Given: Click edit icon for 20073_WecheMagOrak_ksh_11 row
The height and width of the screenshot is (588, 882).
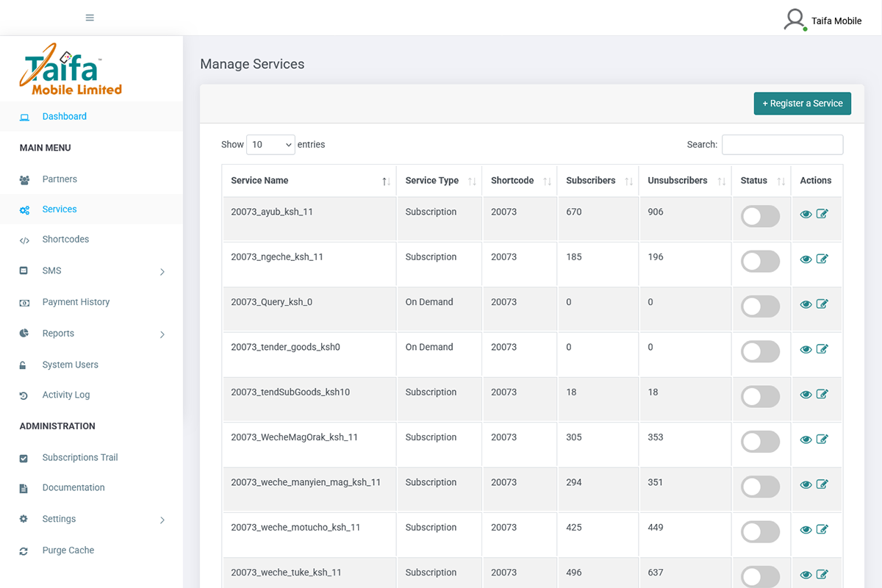Looking at the screenshot, I should point(822,440).
